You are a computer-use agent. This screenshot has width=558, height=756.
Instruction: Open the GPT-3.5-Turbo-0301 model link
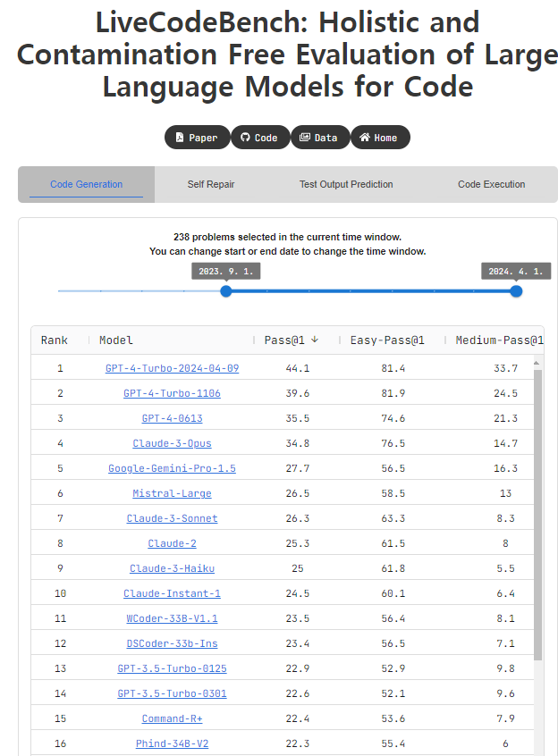click(x=173, y=693)
